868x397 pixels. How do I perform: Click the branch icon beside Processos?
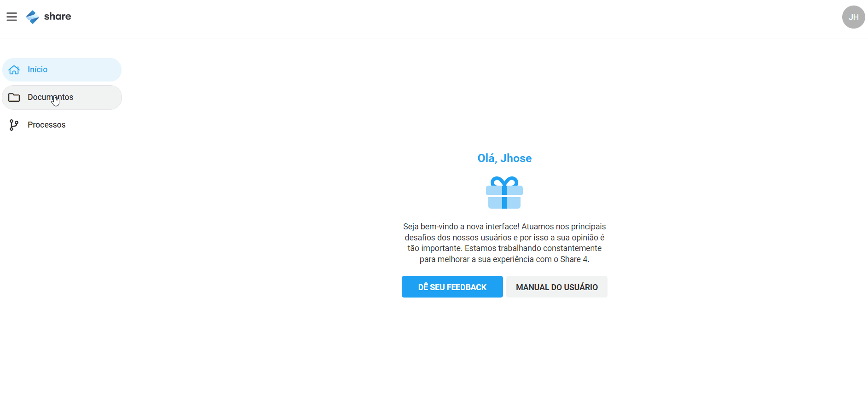click(14, 125)
